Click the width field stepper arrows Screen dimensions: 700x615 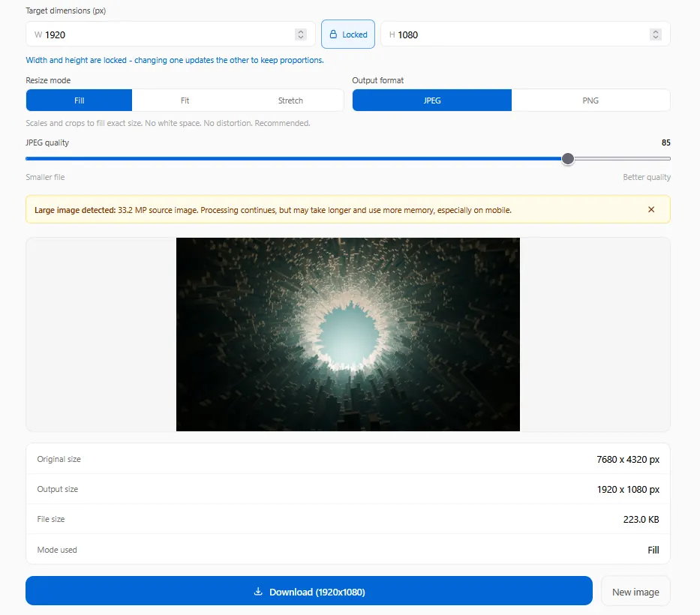coord(300,34)
